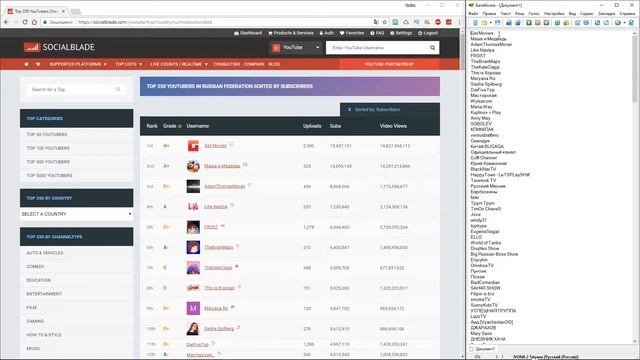640x360 pixels.
Task: Click the Social Blade logo
Action: tap(59, 47)
